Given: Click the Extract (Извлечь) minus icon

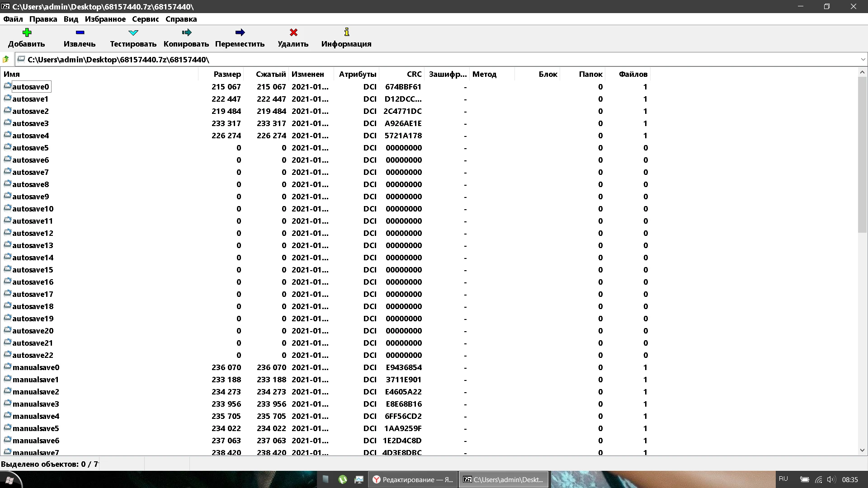Looking at the screenshot, I should [x=80, y=33].
